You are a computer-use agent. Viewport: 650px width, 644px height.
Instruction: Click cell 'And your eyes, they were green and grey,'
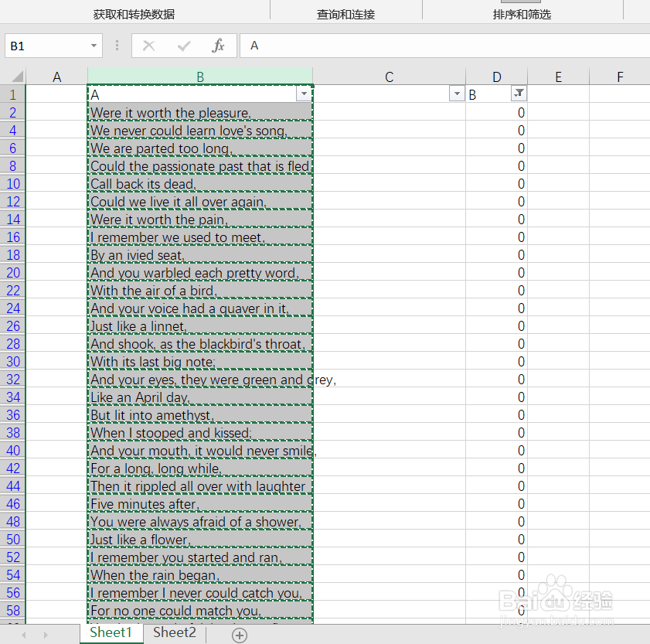tap(200, 379)
